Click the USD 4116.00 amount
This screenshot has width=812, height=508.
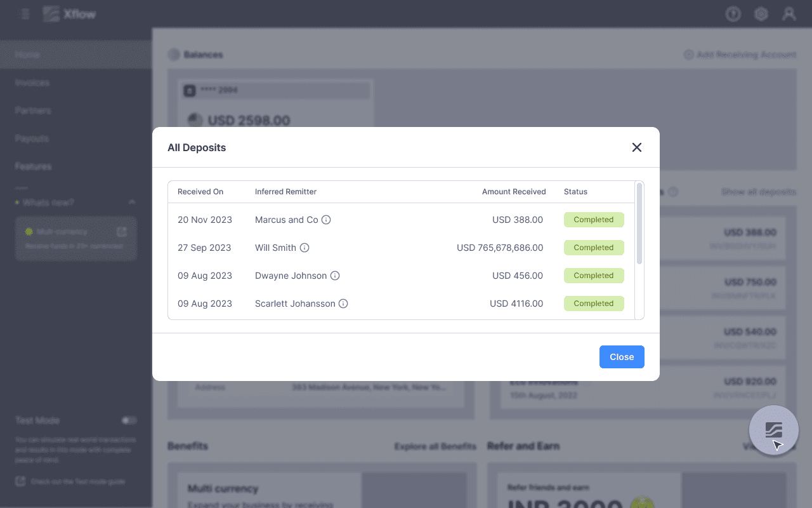(516, 304)
